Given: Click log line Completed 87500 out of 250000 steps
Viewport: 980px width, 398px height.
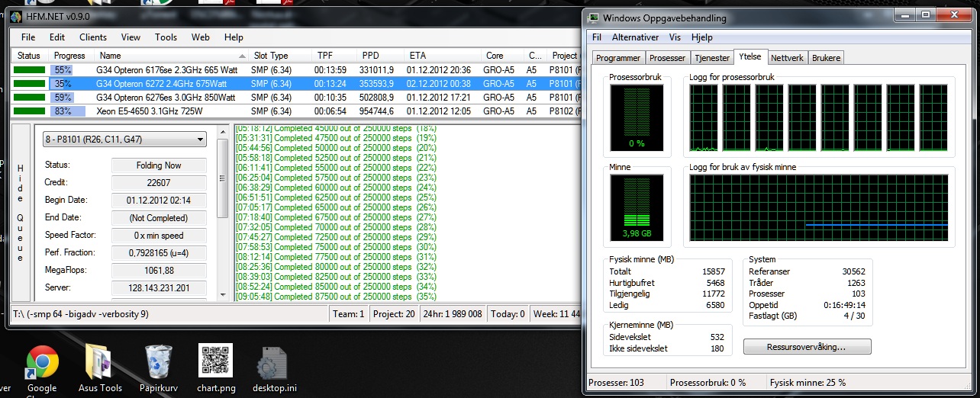Looking at the screenshot, I should tap(336, 297).
